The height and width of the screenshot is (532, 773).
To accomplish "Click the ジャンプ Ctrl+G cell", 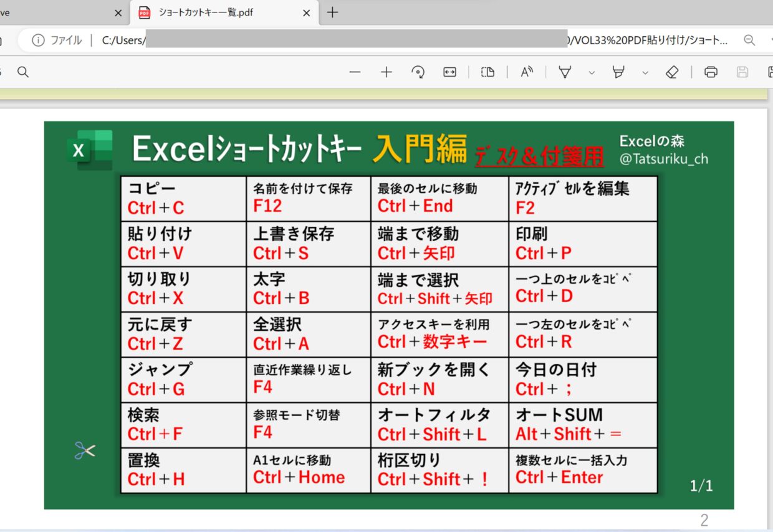I will pyautogui.click(x=184, y=380).
